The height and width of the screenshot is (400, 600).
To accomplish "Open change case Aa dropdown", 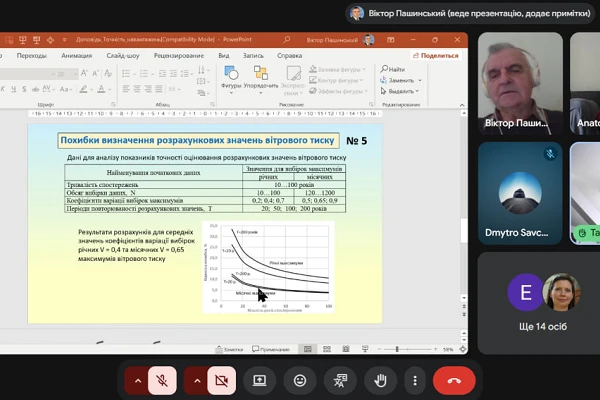I will coord(65,89).
